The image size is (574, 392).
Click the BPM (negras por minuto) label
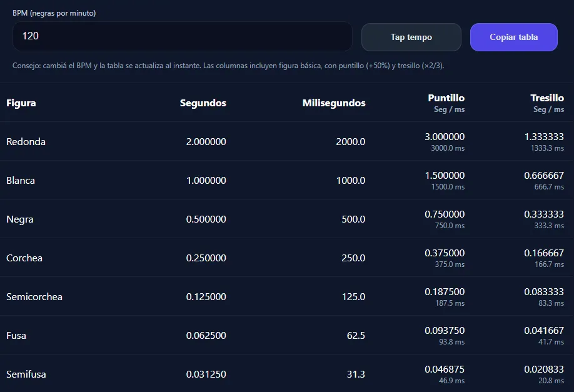[x=54, y=13]
